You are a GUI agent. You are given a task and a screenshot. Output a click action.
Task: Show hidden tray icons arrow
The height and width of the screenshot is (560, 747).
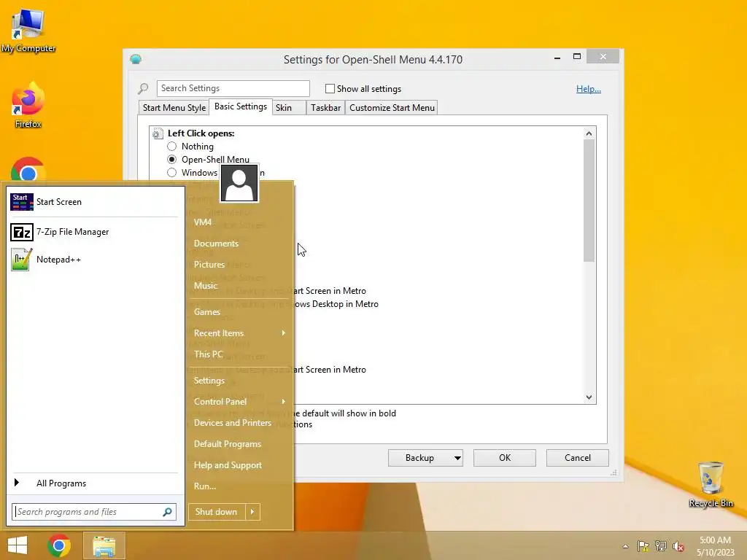pos(625,546)
